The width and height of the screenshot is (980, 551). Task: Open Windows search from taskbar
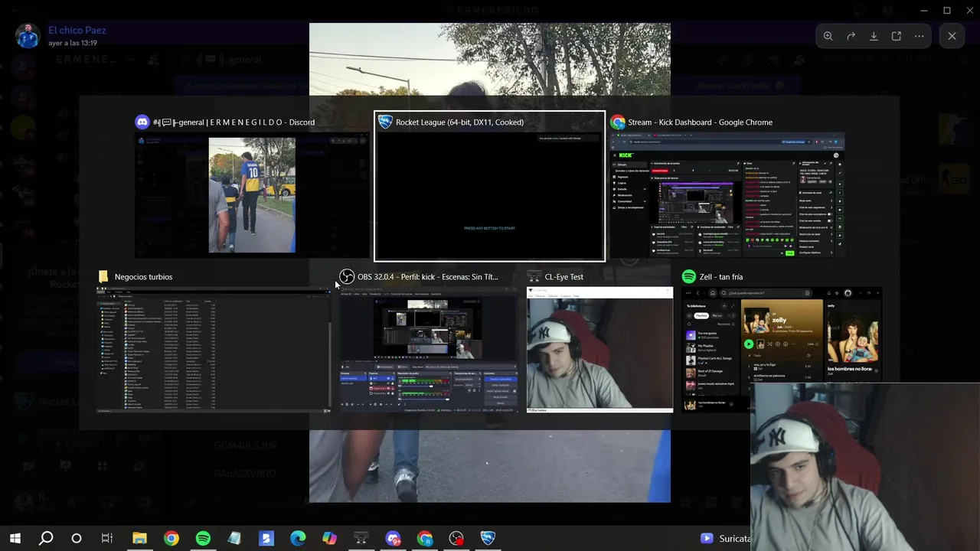(x=46, y=539)
